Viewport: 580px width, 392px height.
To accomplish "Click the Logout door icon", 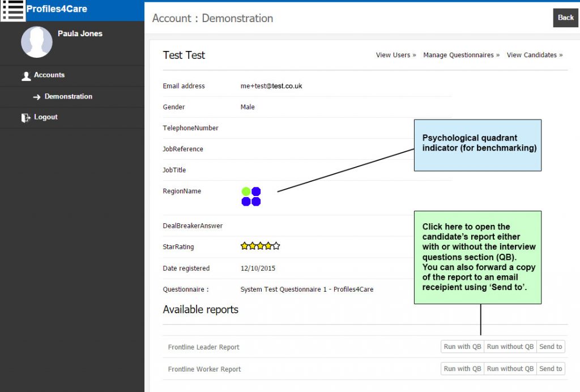I will [25, 118].
